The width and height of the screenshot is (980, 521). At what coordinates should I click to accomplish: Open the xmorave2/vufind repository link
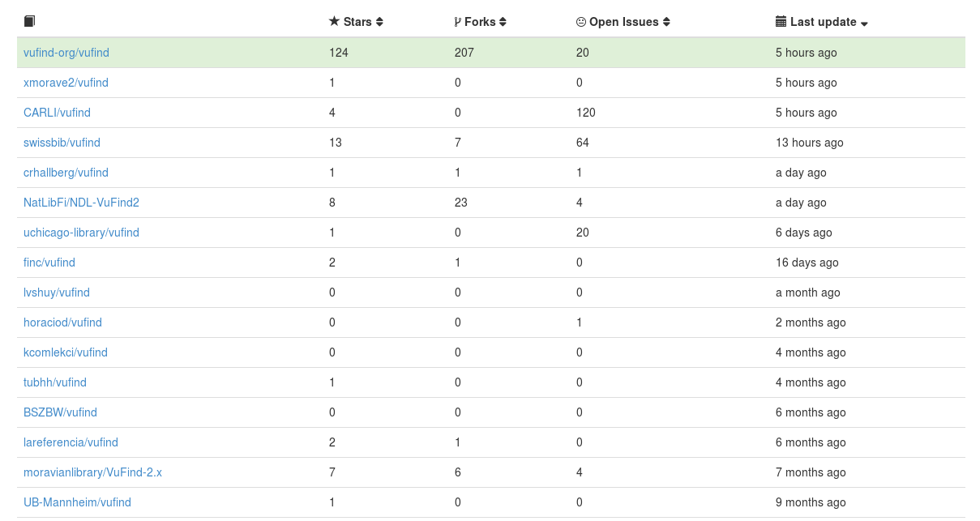tap(66, 83)
